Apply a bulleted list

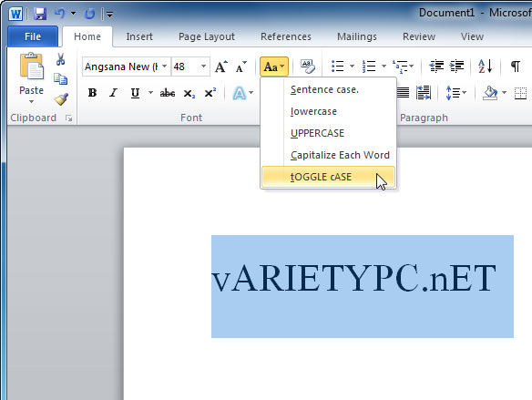[338, 67]
